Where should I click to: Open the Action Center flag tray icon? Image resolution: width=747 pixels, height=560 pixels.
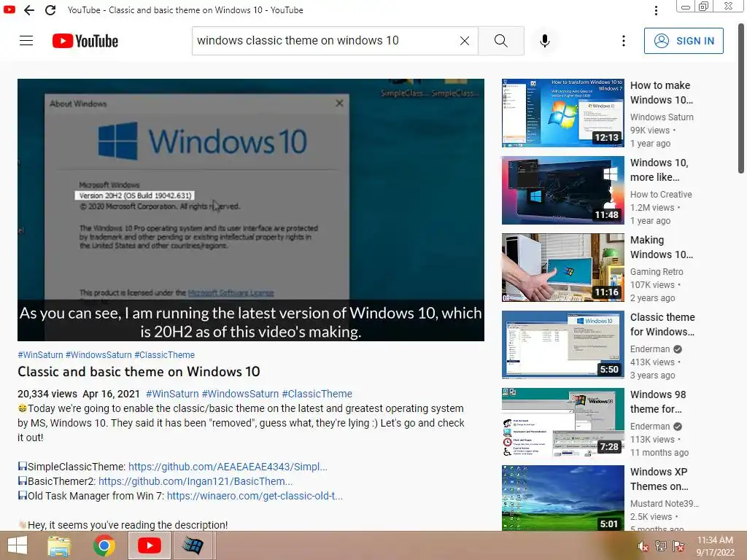point(678,546)
